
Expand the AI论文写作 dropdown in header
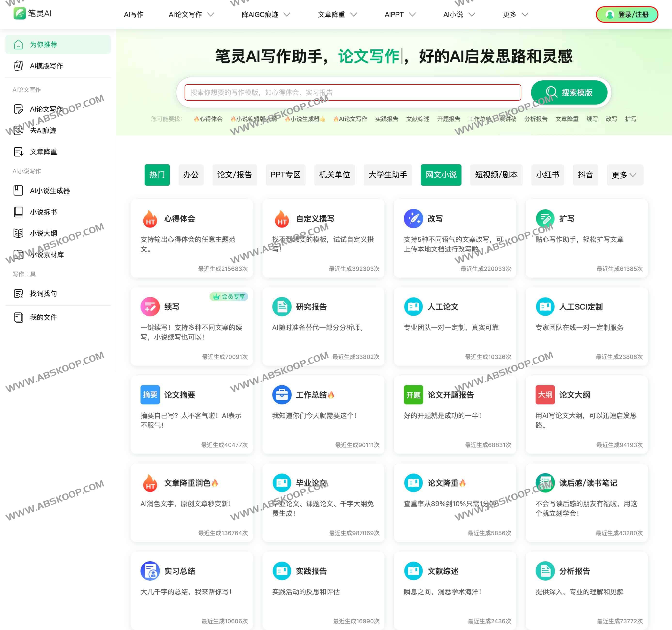point(211,15)
